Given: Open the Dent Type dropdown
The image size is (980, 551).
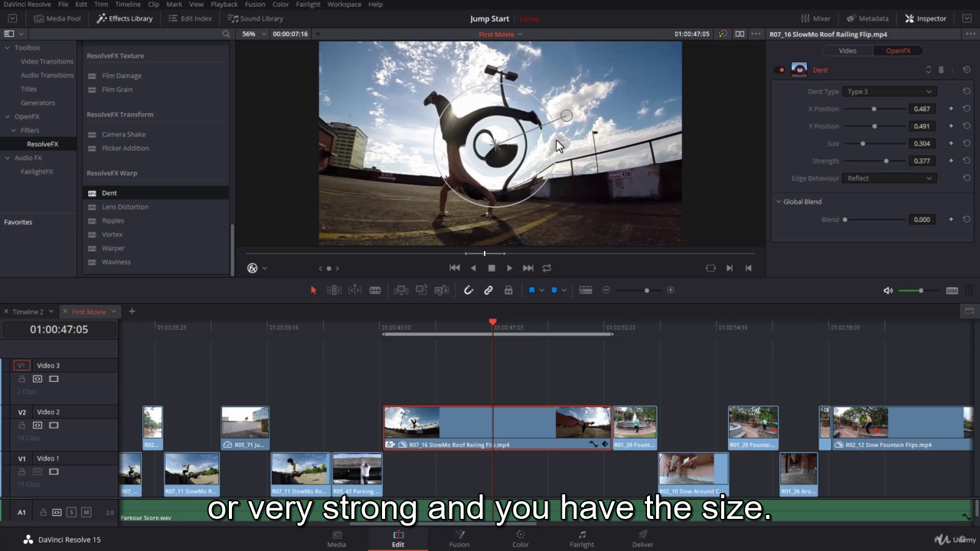Looking at the screenshot, I should click(889, 92).
